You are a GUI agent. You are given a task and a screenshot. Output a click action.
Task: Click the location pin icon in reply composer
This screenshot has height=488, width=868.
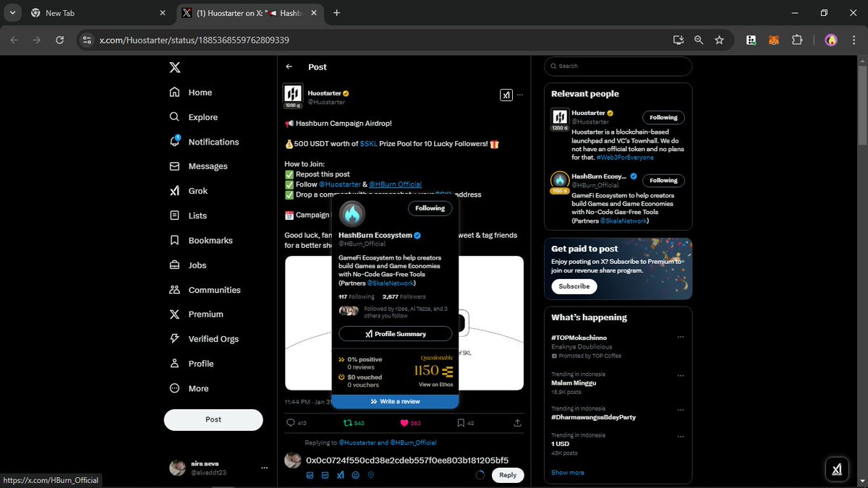click(x=371, y=475)
